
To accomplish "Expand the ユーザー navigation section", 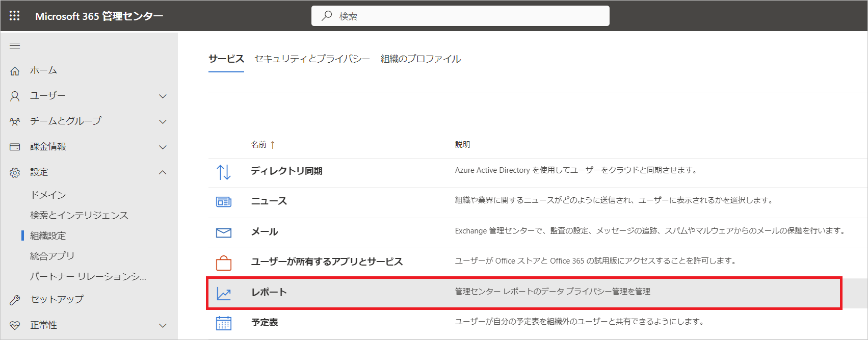I will click(163, 96).
